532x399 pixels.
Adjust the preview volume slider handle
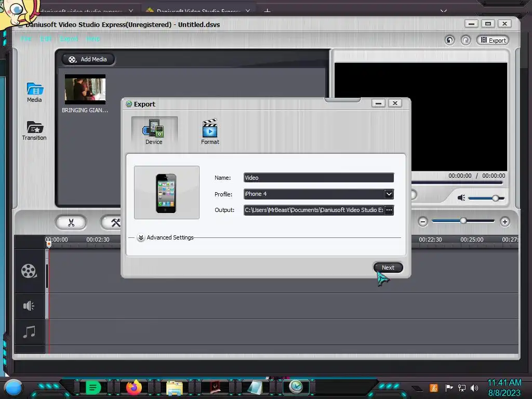(495, 198)
